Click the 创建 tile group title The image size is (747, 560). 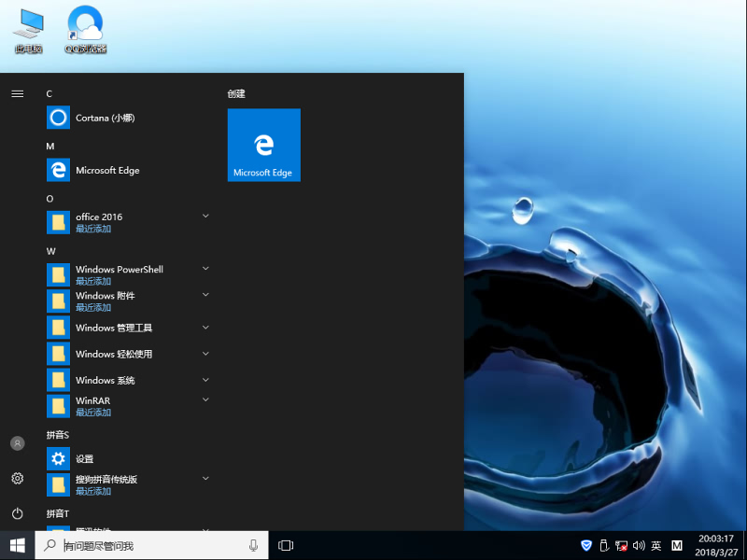pos(236,94)
